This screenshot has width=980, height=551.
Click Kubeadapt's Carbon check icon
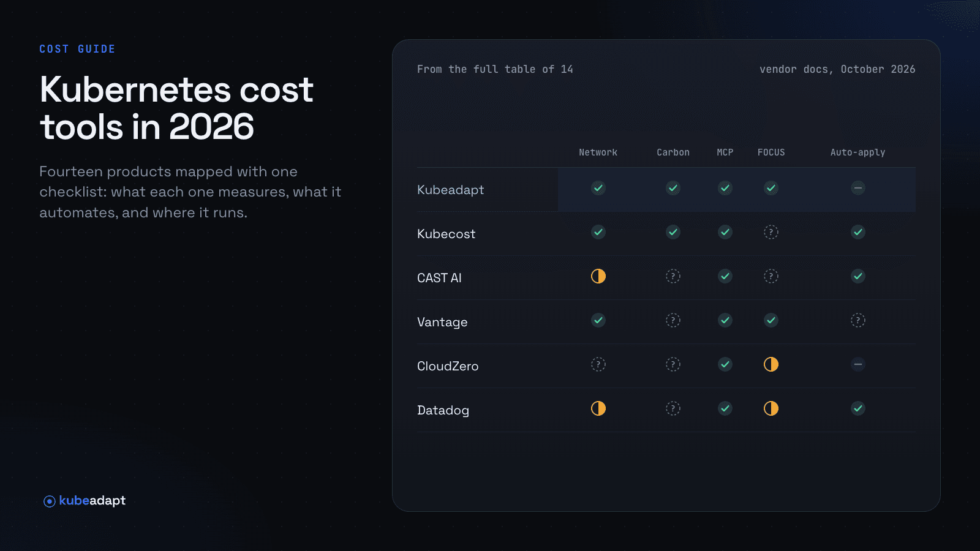coord(673,188)
